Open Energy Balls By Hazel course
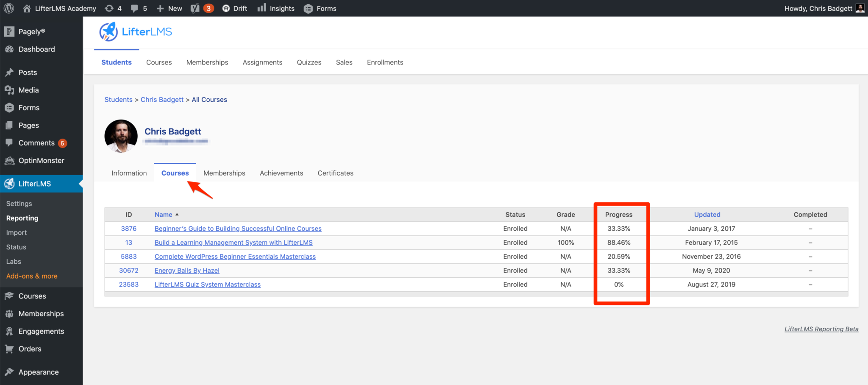Viewport: 868px width, 385px height. 187,271
